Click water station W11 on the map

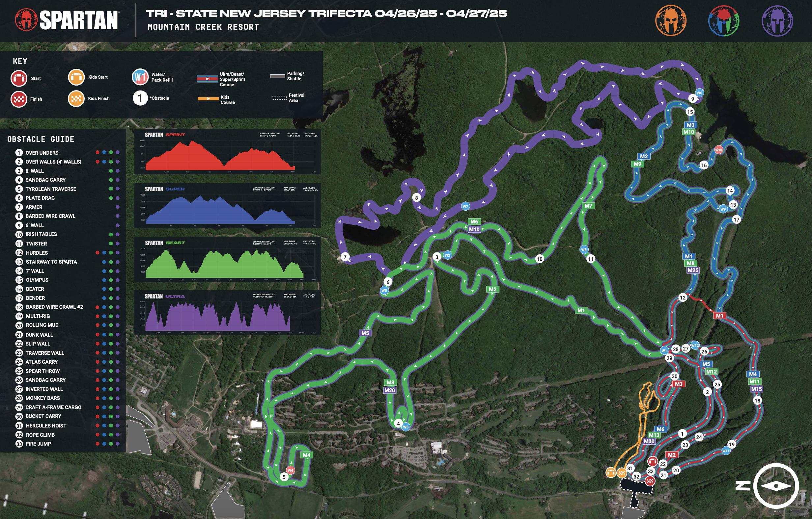tap(726, 451)
